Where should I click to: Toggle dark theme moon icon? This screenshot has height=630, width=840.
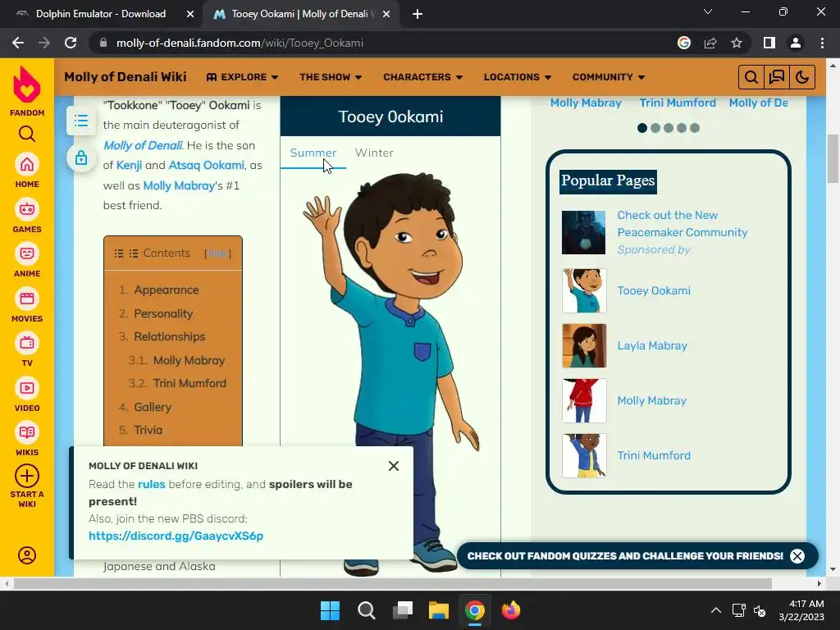(x=802, y=77)
